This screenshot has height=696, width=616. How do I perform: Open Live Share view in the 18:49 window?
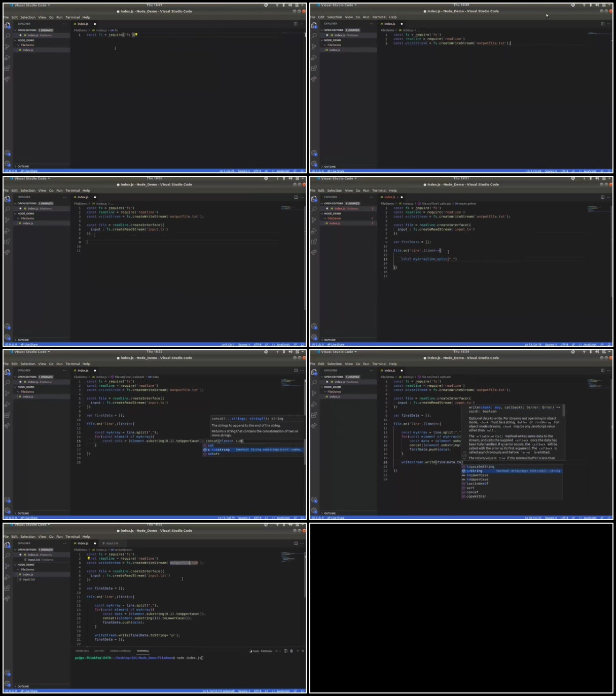pyautogui.click(x=314, y=79)
